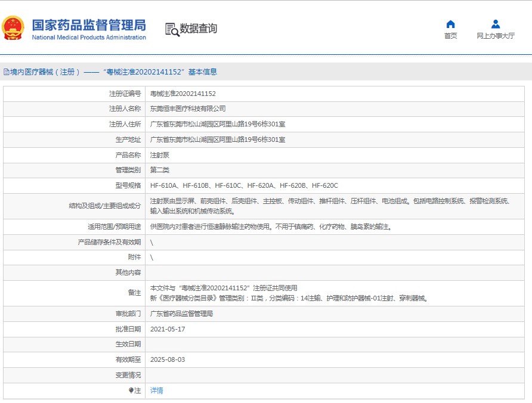This screenshot has height=403, width=532.
Task: Click the 审批部门 row label
Action: tap(128, 314)
